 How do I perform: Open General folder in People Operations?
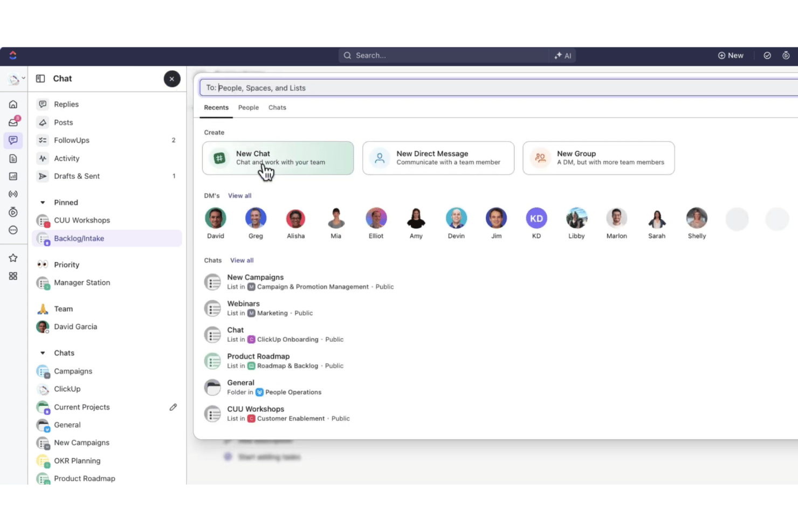263,388
